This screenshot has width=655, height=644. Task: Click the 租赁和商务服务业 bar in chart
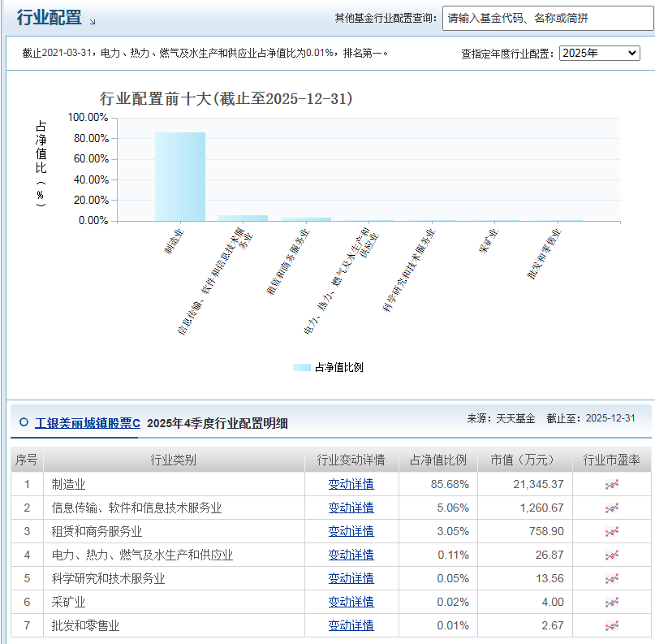click(x=306, y=219)
